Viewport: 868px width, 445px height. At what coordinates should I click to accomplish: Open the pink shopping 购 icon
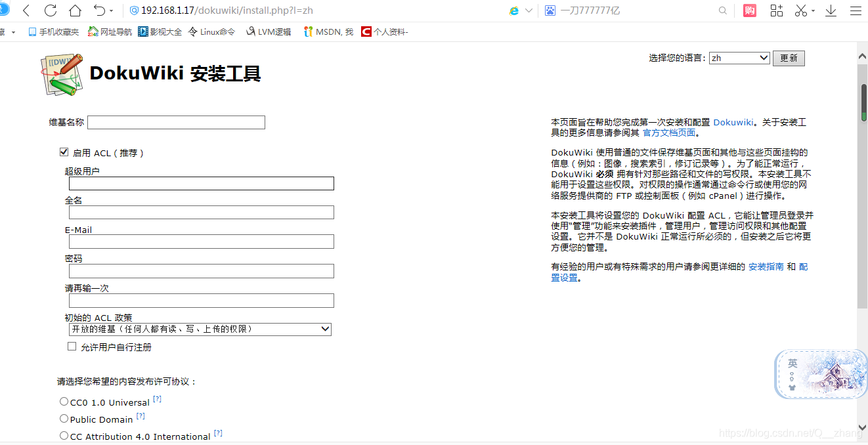(750, 11)
